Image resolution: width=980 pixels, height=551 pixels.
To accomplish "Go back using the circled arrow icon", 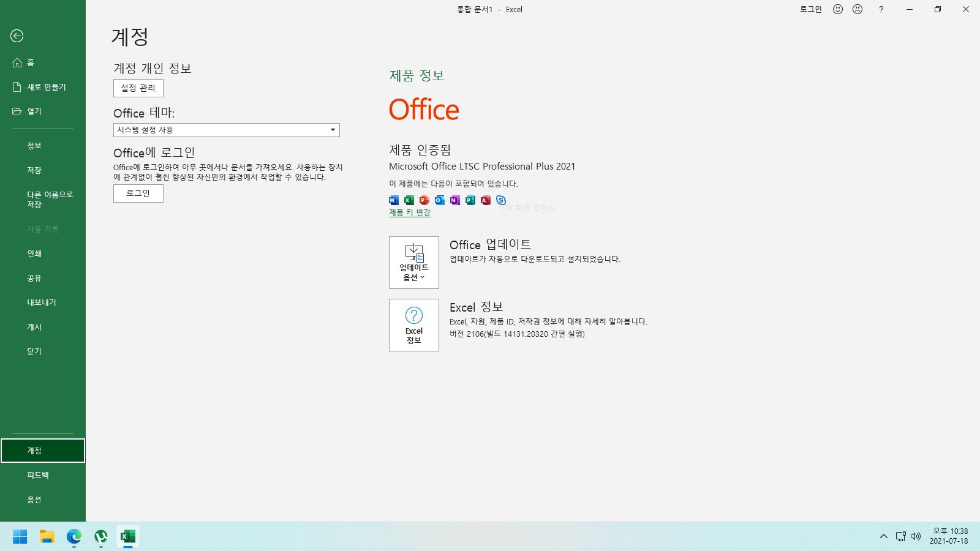I will coord(17,36).
